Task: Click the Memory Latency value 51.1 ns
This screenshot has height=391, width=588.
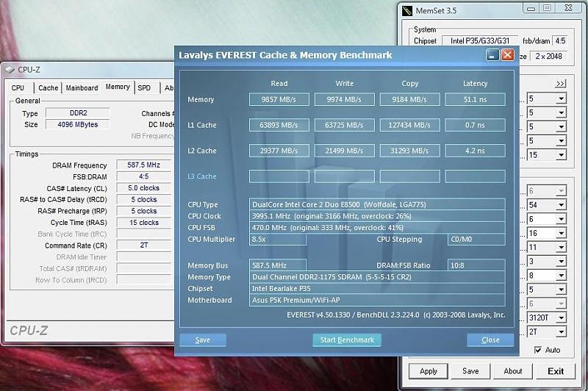Action: tap(475, 99)
